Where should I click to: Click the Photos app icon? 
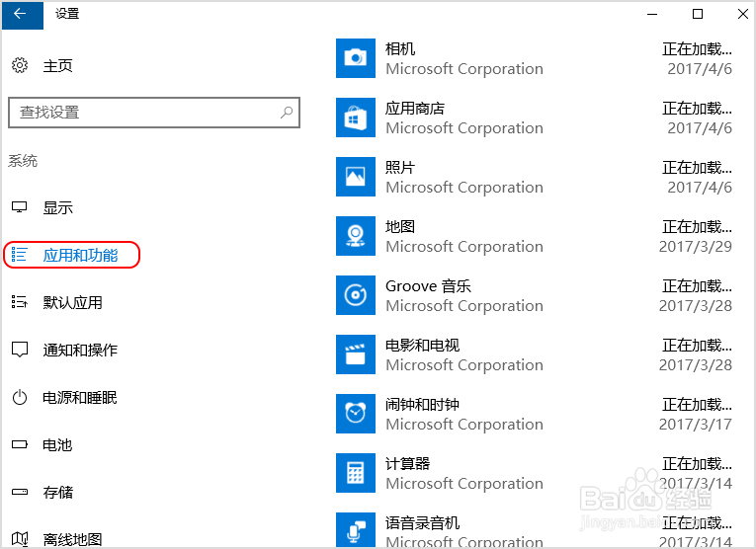(355, 177)
